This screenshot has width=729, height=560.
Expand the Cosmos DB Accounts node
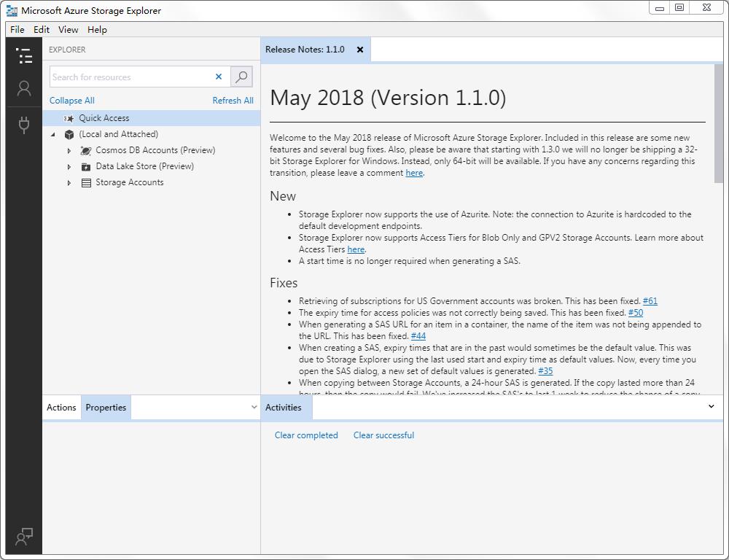pos(69,150)
